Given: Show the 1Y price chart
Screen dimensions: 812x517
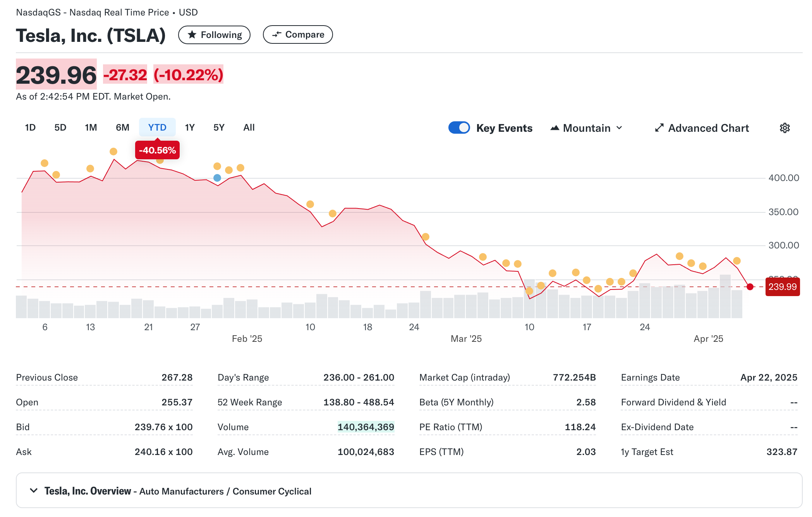Looking at the screenshot, I should 190,128.
